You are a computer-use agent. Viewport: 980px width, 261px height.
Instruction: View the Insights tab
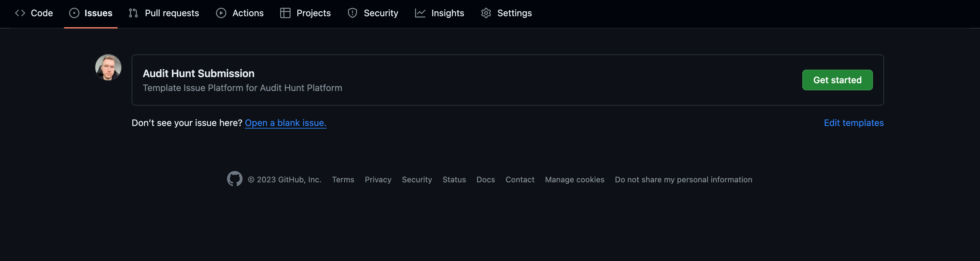click(439, 13)
